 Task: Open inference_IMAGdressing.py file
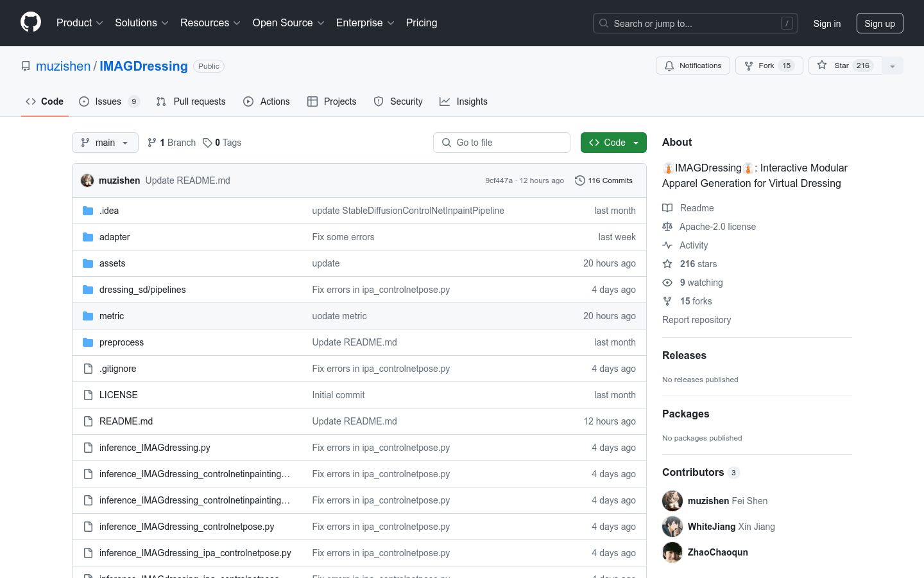[x=155, y=448]
